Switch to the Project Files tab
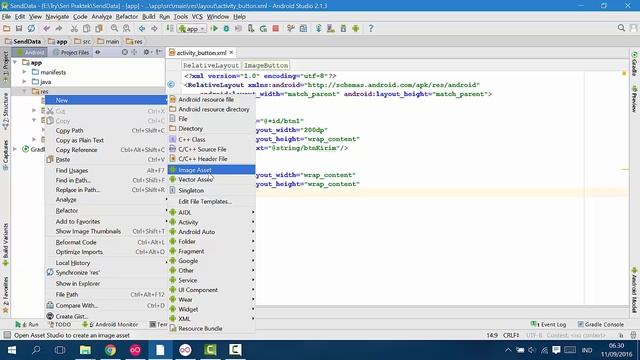 71,52
